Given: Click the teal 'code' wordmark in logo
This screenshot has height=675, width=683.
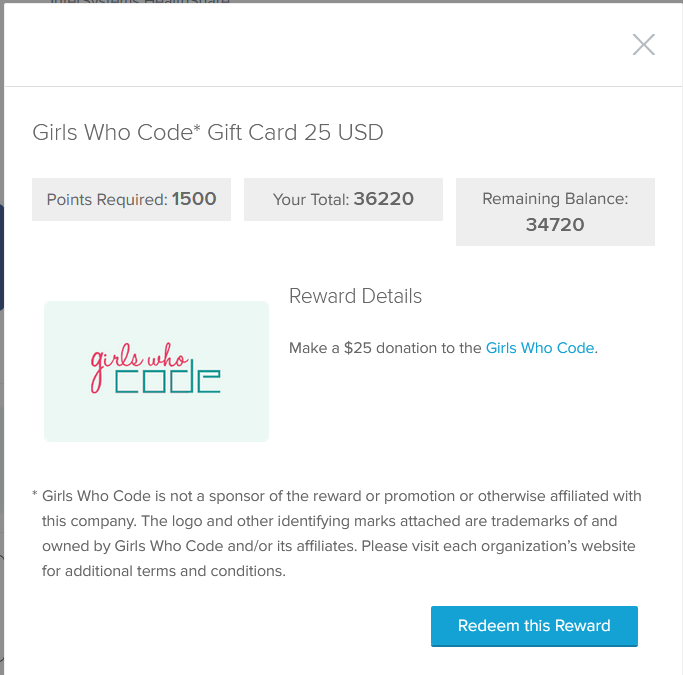Looking at the screenshot, I should (167, 381).
